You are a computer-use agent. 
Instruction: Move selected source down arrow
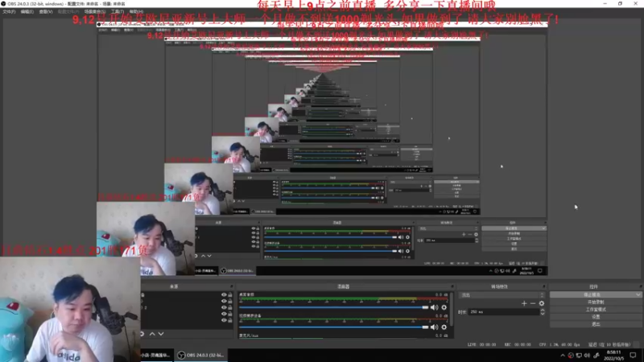tap(161, 334)
